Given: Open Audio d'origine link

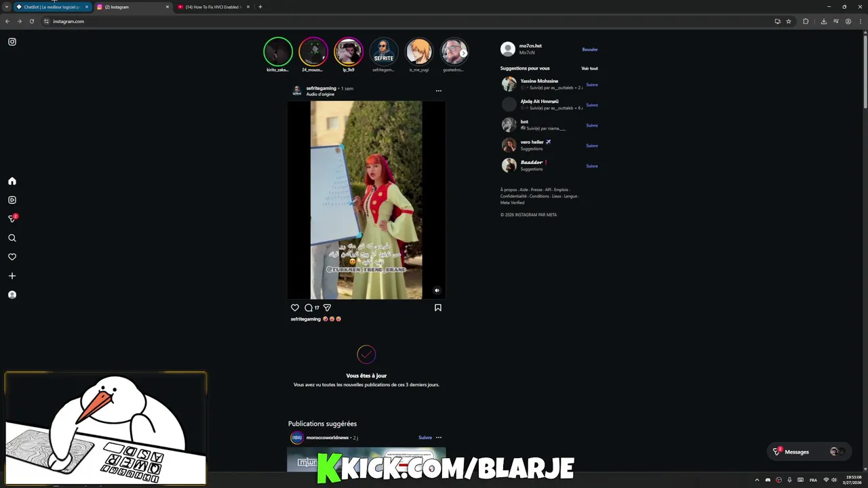Looking at the screenshot, I should [320, 94].
